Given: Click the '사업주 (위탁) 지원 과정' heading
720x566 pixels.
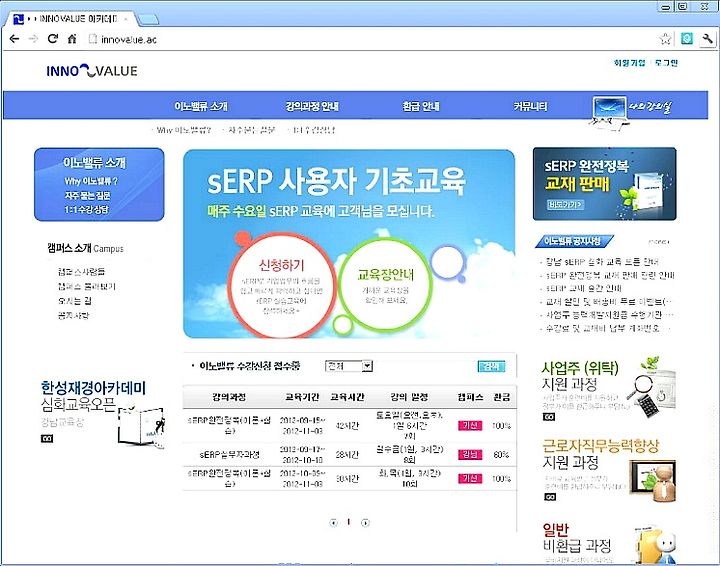Looking at the screenshot, I should tap(580, 375).
